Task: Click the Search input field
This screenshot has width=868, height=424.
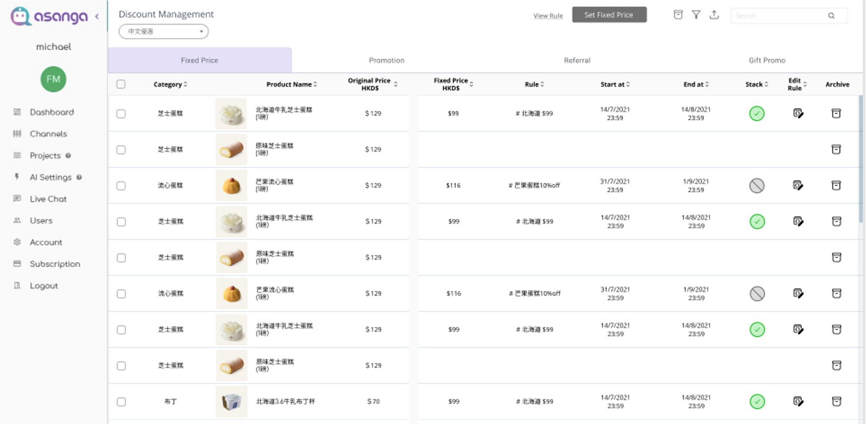Action: (780, 16)
